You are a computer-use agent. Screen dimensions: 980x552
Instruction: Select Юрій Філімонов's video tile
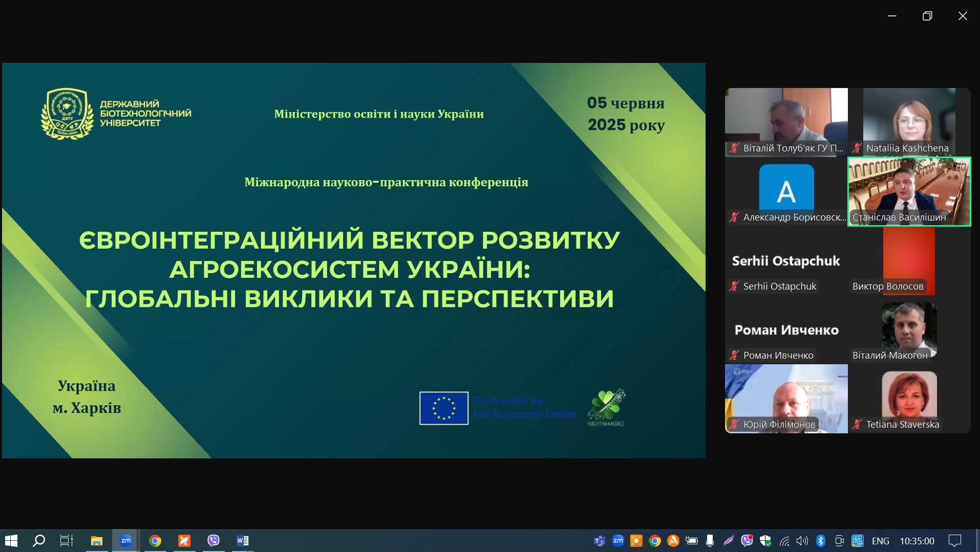coord(786,398)
